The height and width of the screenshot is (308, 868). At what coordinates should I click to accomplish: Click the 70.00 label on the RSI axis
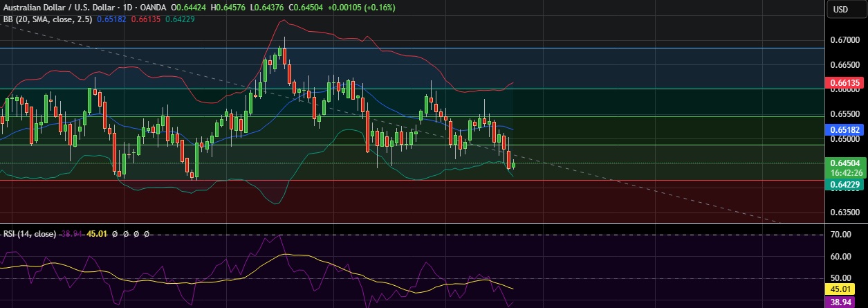tap(842, 235)
